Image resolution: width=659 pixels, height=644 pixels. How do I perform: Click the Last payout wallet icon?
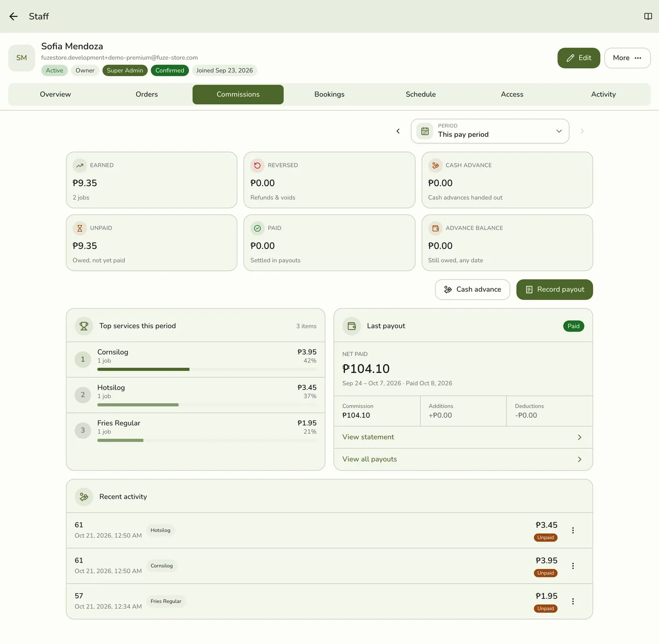point(352,326)
